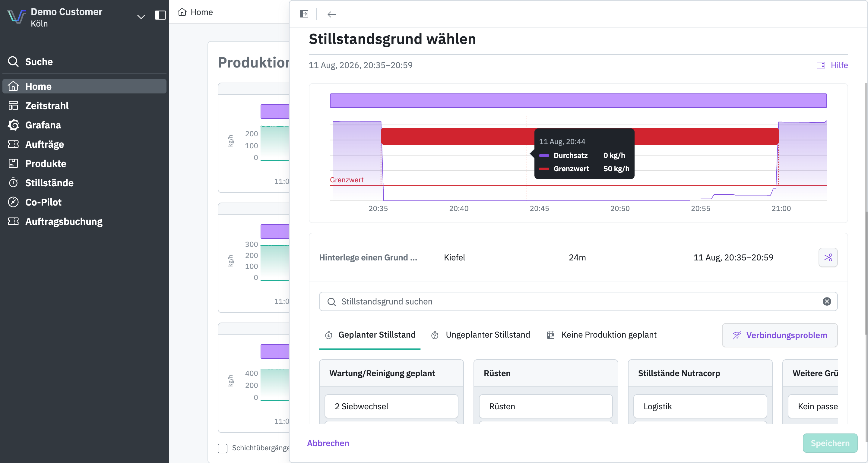Split the downtime with scissors icon
This screenshot has width=868, height=463.
point(828,258)
